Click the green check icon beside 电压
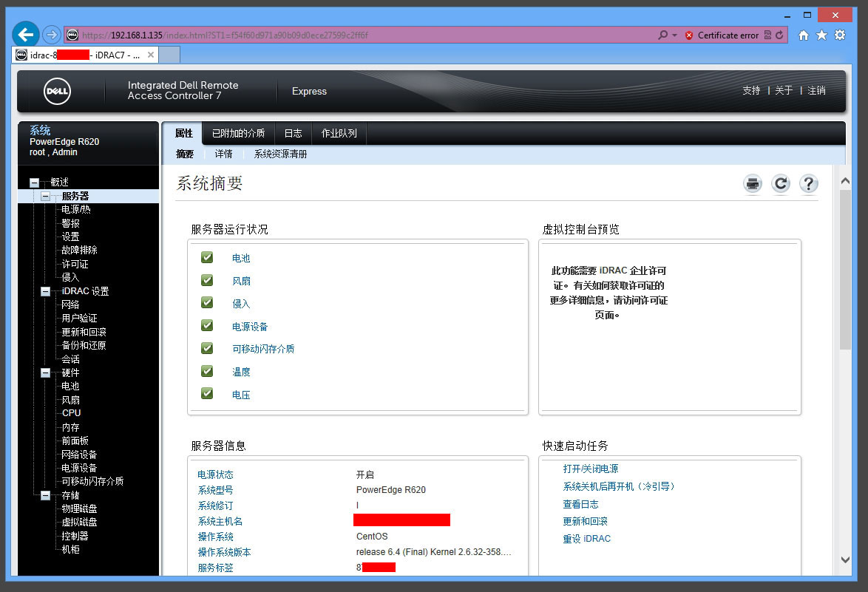Image resolution: width=868 pixels, height=592 pixels. [x=207, y=394]
